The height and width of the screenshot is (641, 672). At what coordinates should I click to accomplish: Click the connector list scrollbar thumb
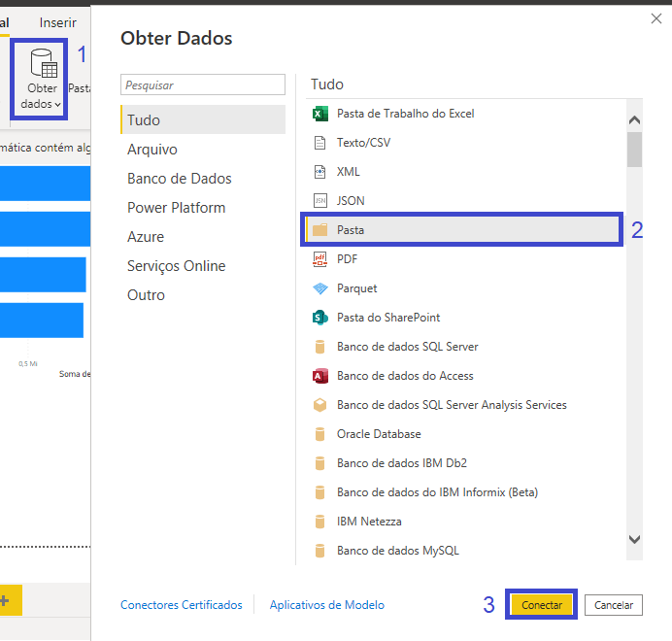635,150
